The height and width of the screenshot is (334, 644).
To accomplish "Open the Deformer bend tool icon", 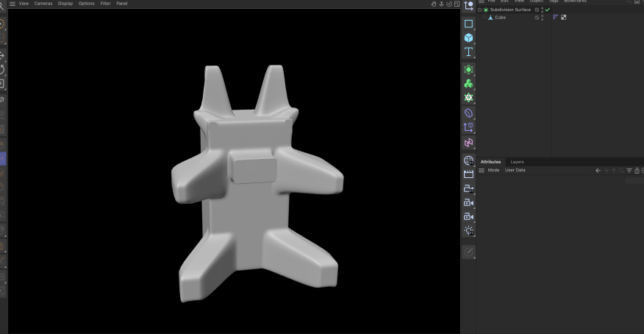I will (x=468, y=113).
